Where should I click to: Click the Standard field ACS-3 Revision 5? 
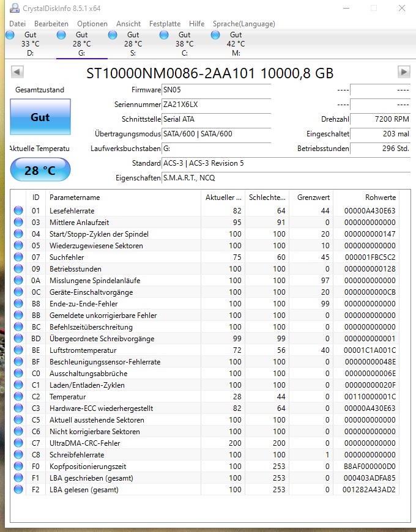(x=286, y=163)
